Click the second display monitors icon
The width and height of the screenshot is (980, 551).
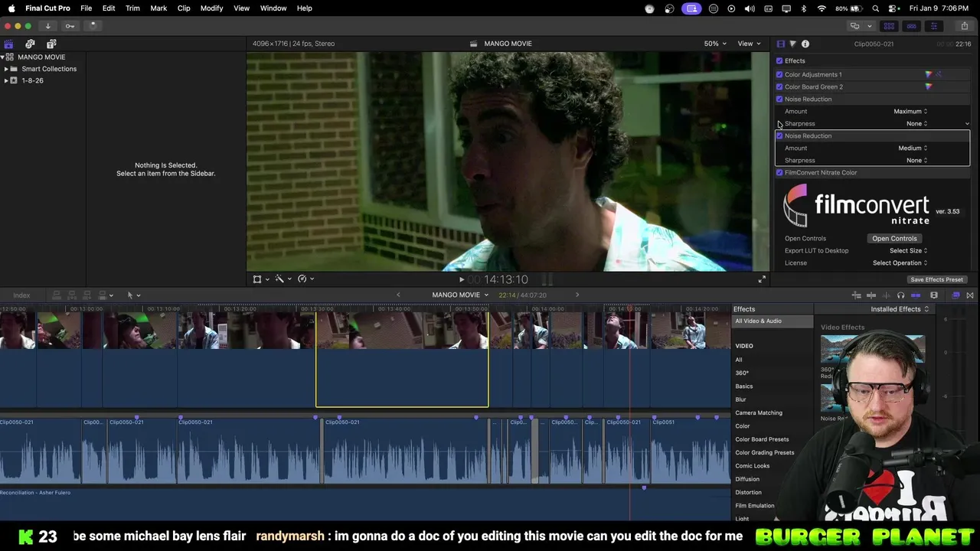pos(854,26)
